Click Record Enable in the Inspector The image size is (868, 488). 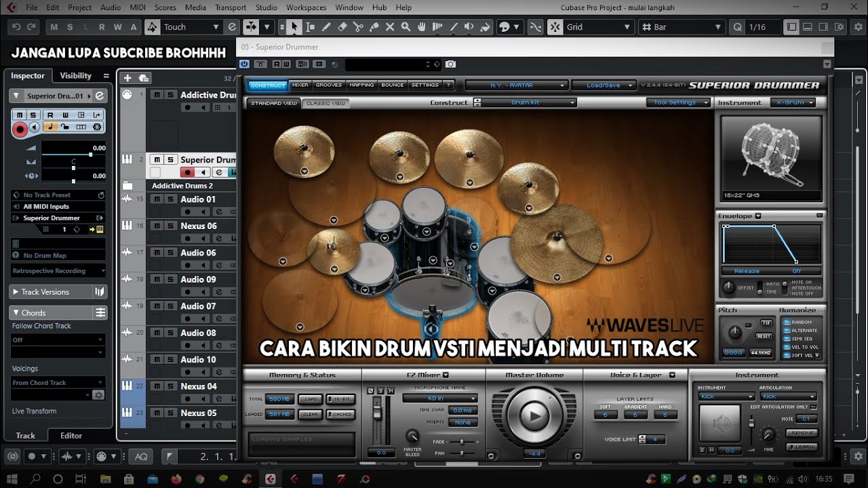(x=20, y=128)
